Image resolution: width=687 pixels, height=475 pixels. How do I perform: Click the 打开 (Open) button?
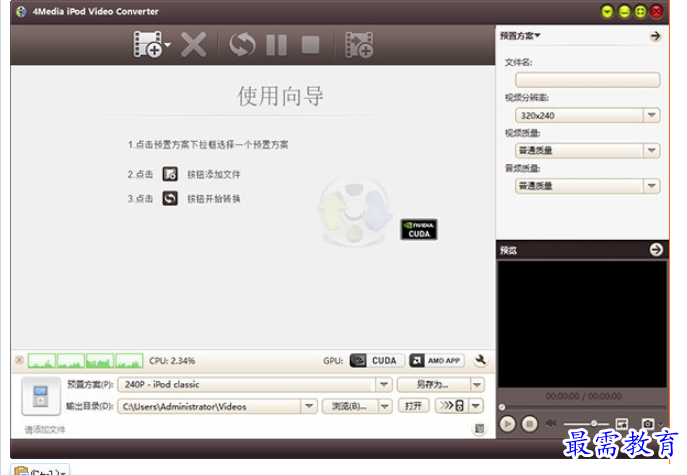pyautogui.click(x=413, y=406)
